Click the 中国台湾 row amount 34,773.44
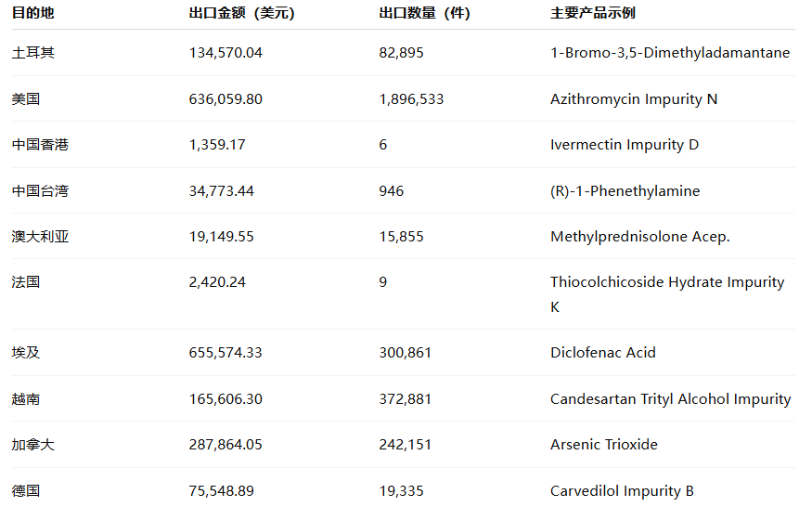This screenshot has height=507, width=812. 221,191
